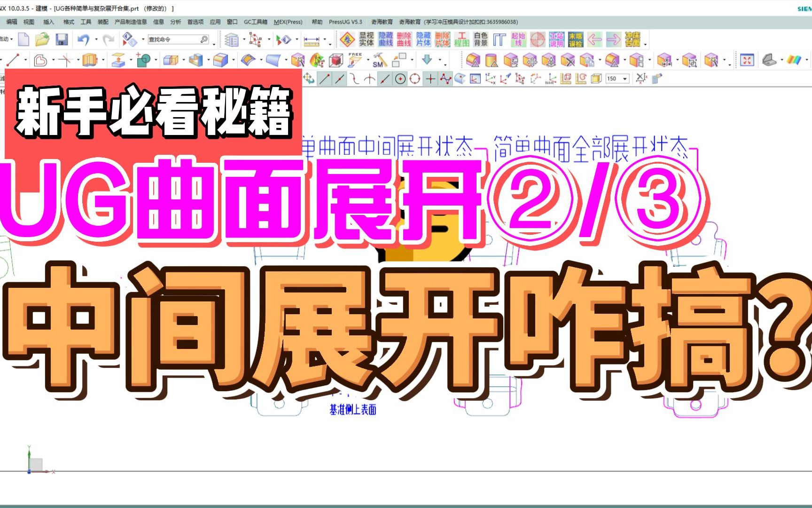Click the 白色背景 button
The image size is (812, 508).
coord(480,39)
